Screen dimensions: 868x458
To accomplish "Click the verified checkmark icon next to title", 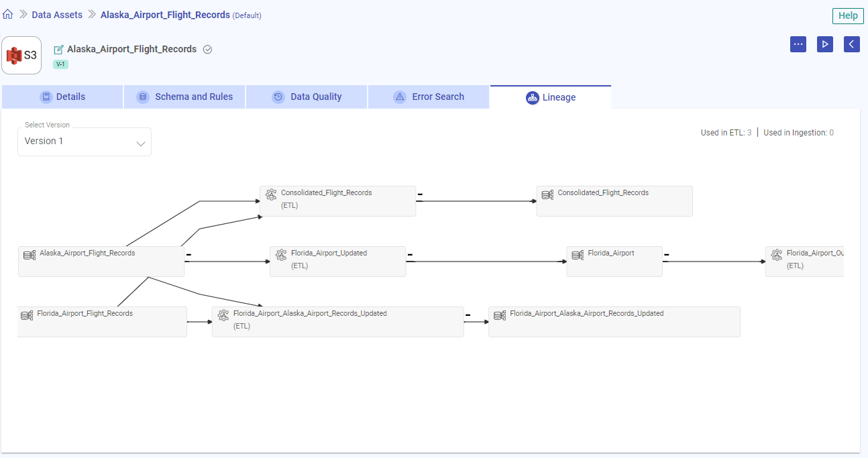I will click(x=207, y=50).
